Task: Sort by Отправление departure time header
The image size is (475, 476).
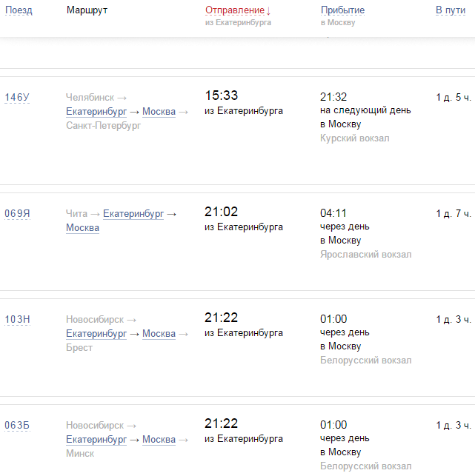Action: tap(237, 10)
